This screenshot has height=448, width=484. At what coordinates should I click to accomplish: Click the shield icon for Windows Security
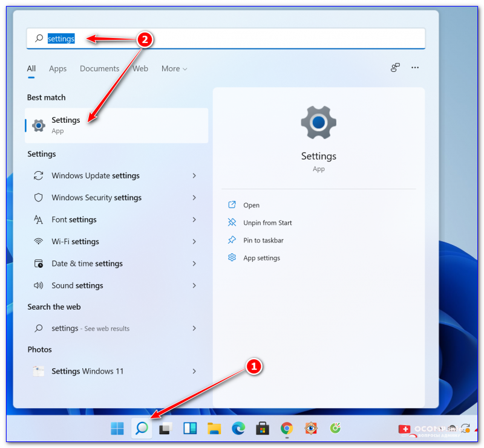coord(38,198)
